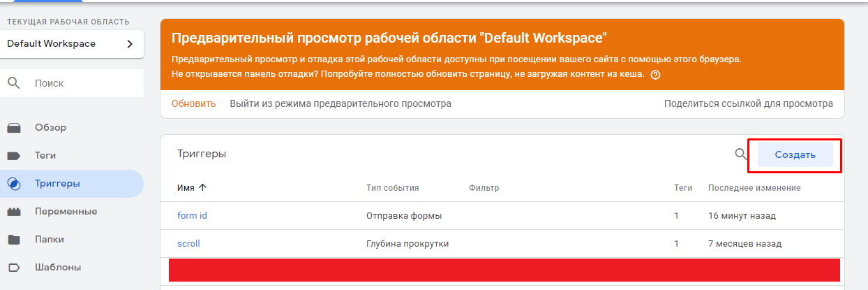The width and height of the screenshot is (868, 290).
Task: Click the Триггеры table title
Action: click(x=202, y=154)
